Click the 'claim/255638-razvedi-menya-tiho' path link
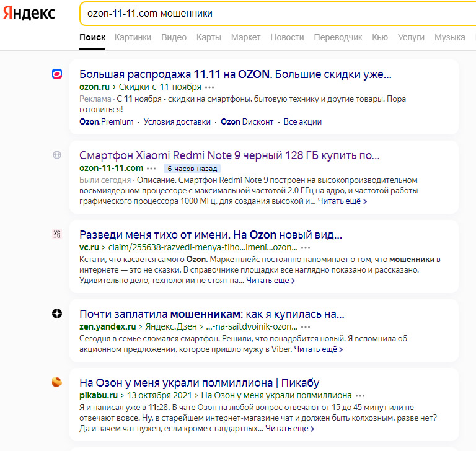Image resolution: width=476 pixels, height=451 pixels. pos(203,247)
